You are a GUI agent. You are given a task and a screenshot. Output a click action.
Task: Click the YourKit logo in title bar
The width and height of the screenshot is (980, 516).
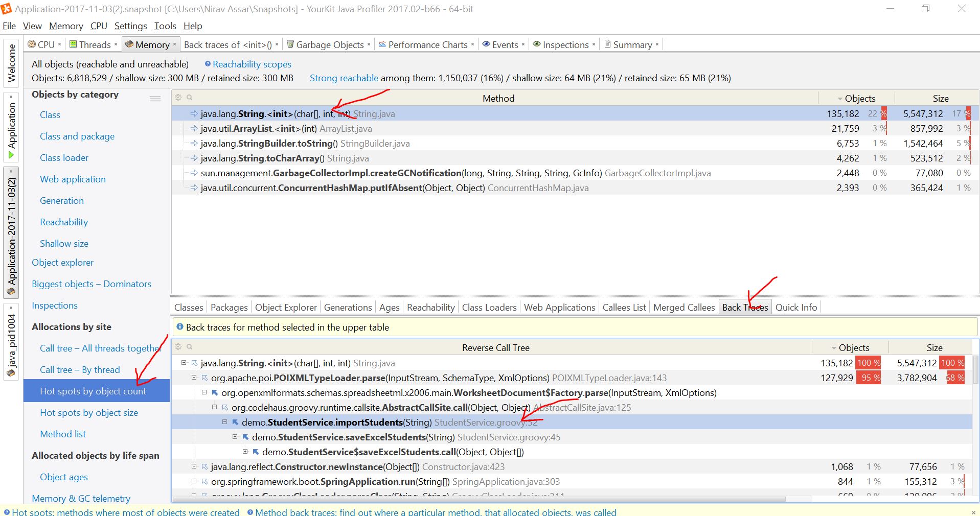point(6,9)
